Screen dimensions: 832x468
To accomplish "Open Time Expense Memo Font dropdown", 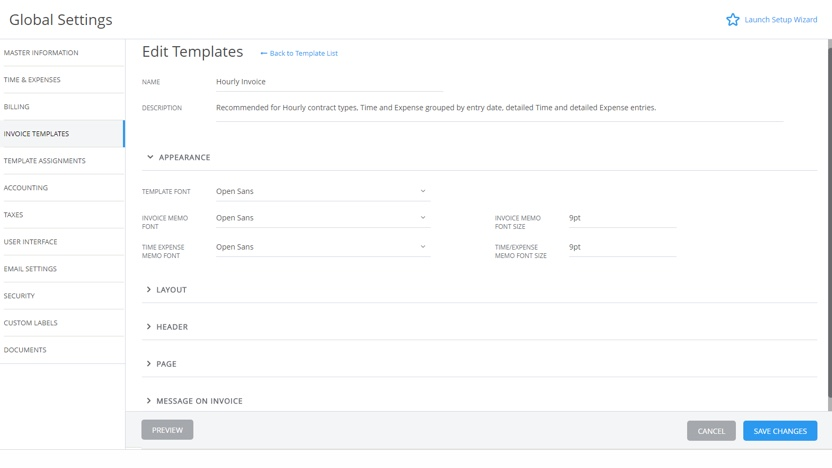I will pos(323,247).
